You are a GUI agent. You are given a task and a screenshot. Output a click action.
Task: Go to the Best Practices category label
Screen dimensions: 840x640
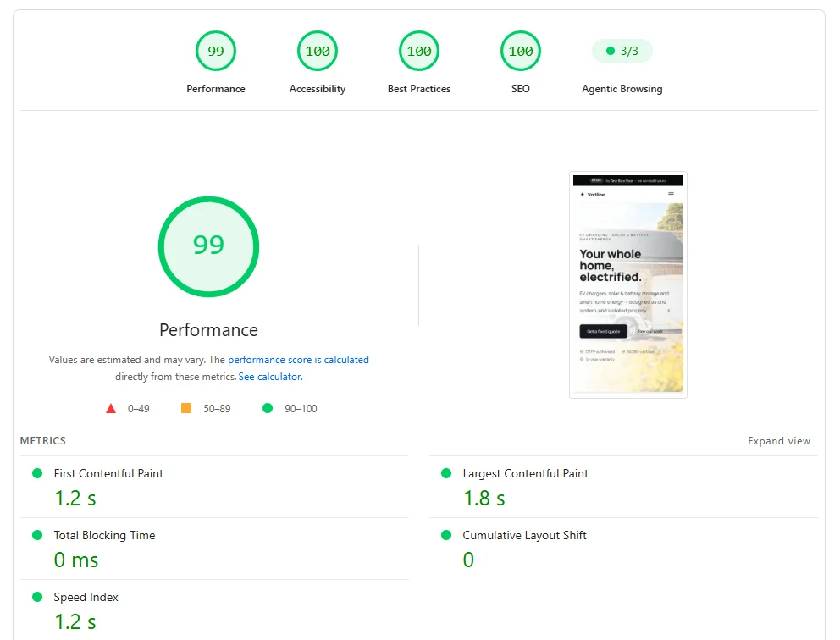(x=419, y=89)
